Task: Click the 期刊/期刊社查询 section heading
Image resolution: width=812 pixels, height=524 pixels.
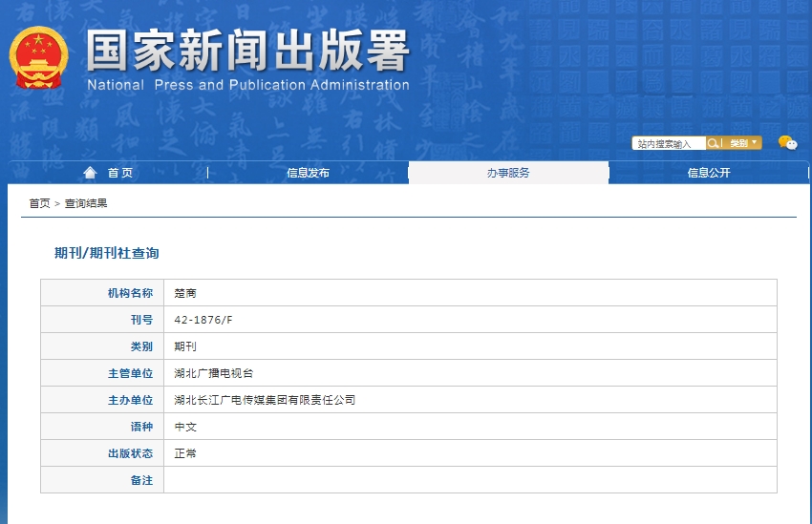Action: coord(106,253)
